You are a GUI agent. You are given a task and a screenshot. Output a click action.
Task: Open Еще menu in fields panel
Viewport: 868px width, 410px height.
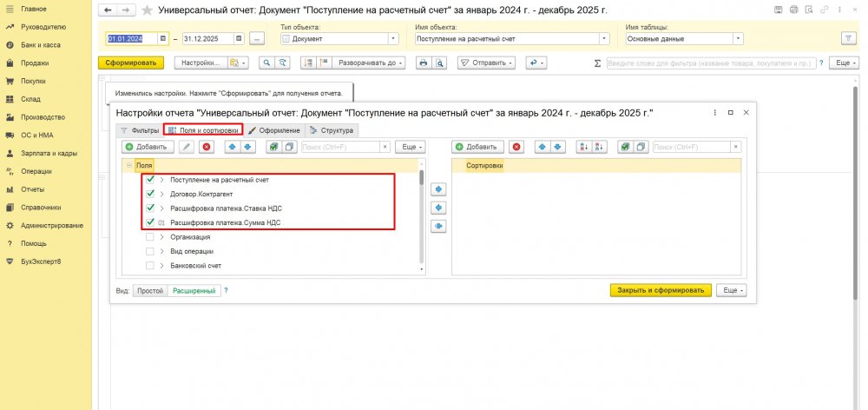(411, 147)
